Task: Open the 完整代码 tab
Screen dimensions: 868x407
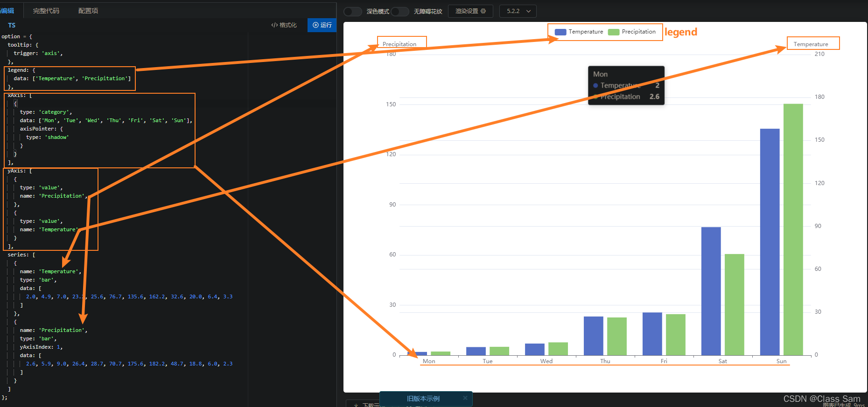Action: (x=46, y=11)
